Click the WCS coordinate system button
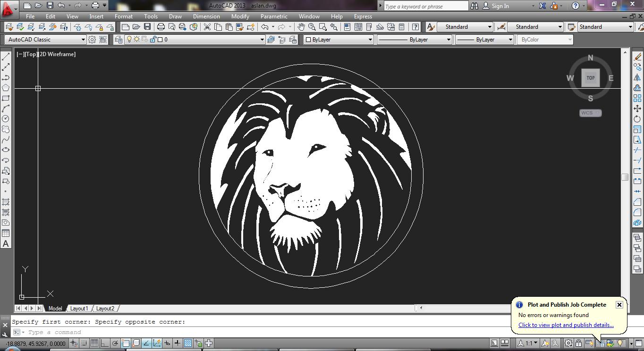The width and height of the screenshot is (644, 351). point(591,113)
